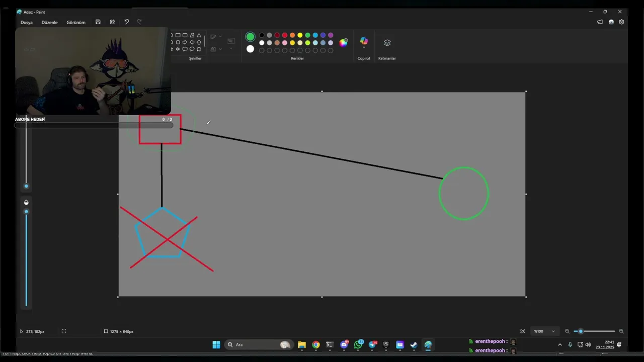Click the blue pentagon drawn on canvas

(163, 232)
